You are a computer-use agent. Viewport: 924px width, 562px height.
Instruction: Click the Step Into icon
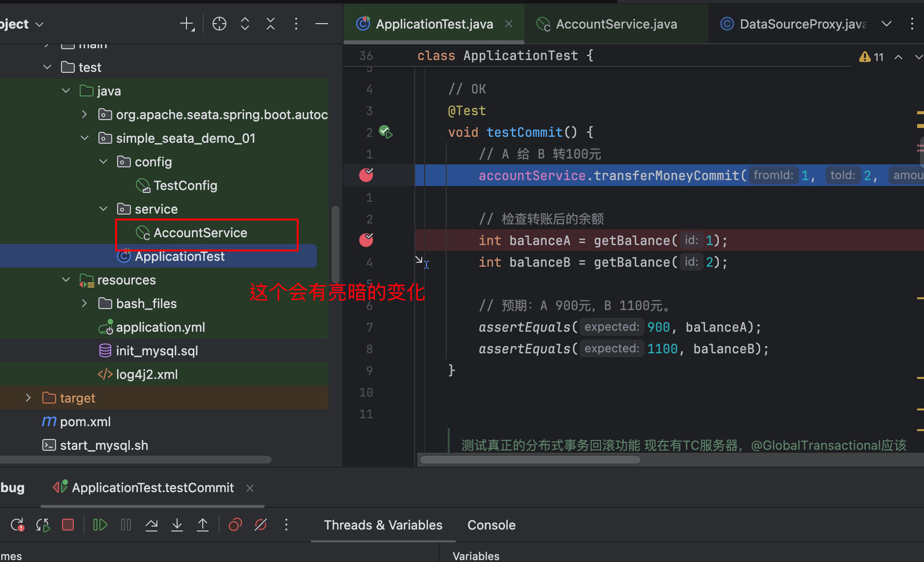(177, 525)
